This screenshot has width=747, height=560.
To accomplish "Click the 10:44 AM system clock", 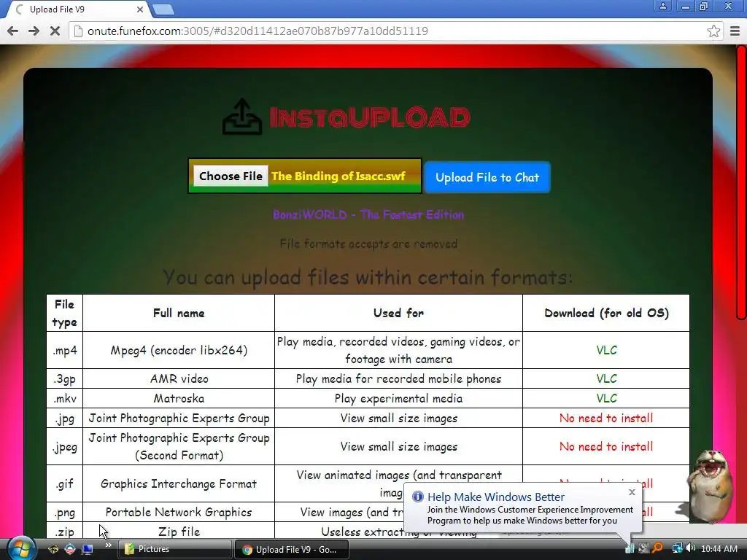I will 719,549.
